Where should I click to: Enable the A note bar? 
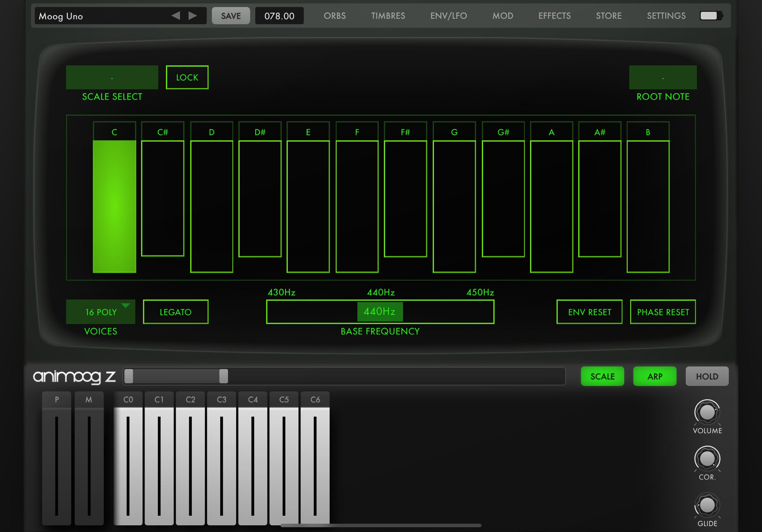click(x=552, y=206)
